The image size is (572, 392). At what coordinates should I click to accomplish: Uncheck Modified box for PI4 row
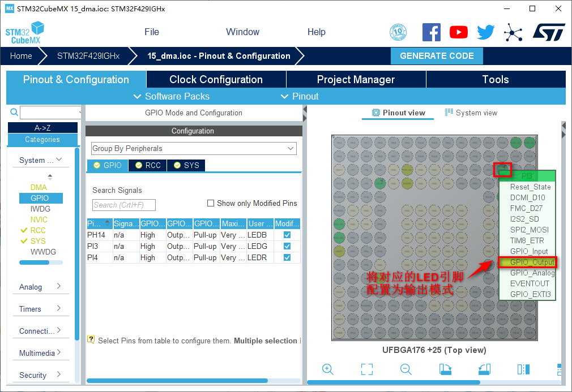coord(287,257)
